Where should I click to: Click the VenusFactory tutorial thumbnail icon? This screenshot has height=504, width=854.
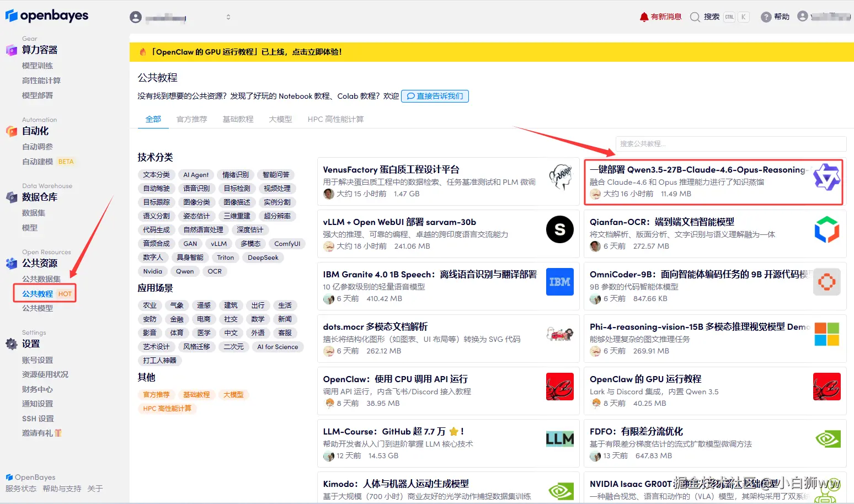(x=560, y=177)
